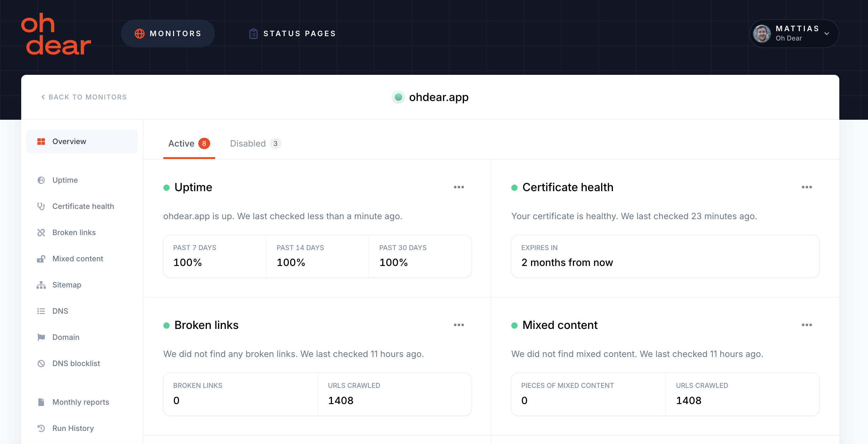Click the Sitemap sidebar icon

(x=41, y=285)
